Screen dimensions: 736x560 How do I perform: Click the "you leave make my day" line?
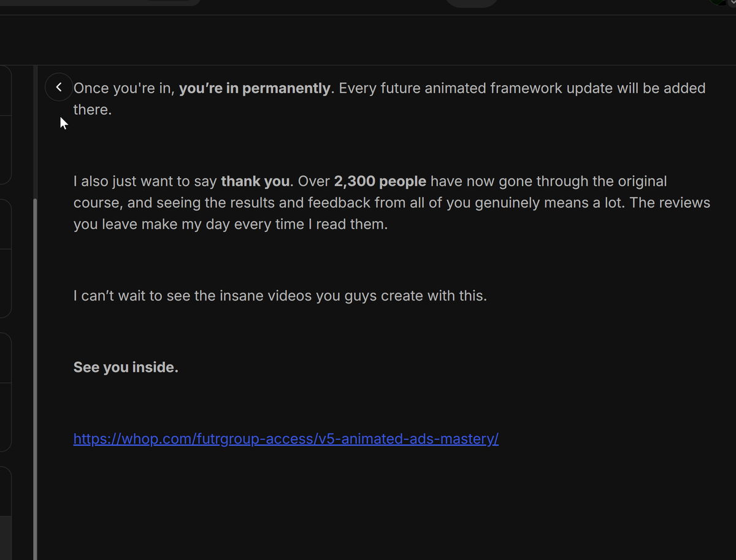point(231,224)
